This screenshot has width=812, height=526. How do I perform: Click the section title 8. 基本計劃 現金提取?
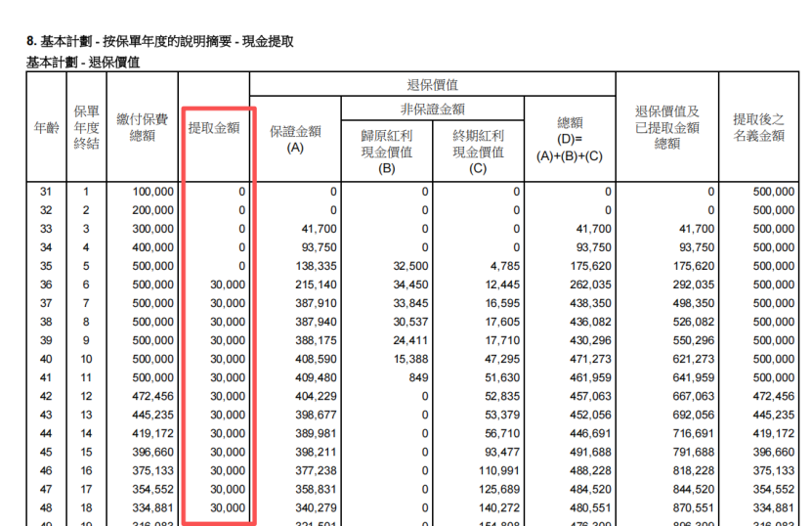[159, 42]
